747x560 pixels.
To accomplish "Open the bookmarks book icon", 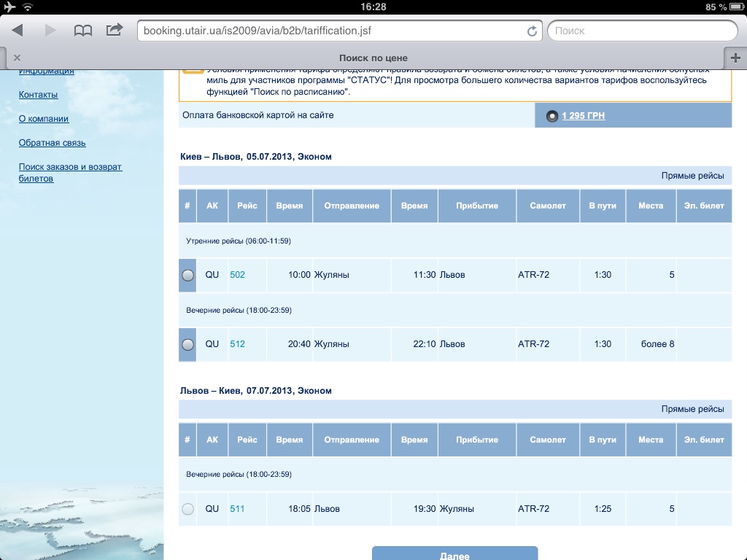I will pos(83,31).
